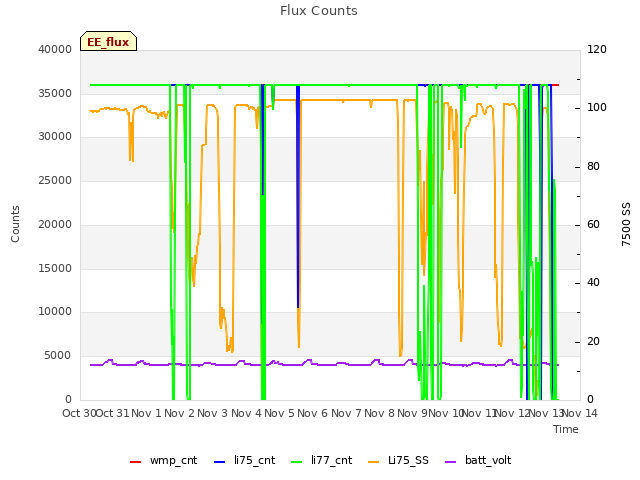The width and height of the screenshot is (640, 480).
Task: Click the 20 right axis label
Action: (x=593, y=341)
